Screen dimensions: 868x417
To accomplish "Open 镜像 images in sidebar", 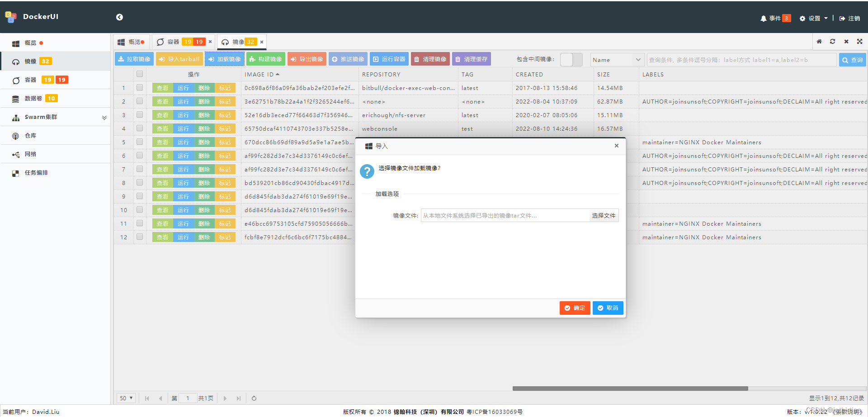I will [55, 62].
